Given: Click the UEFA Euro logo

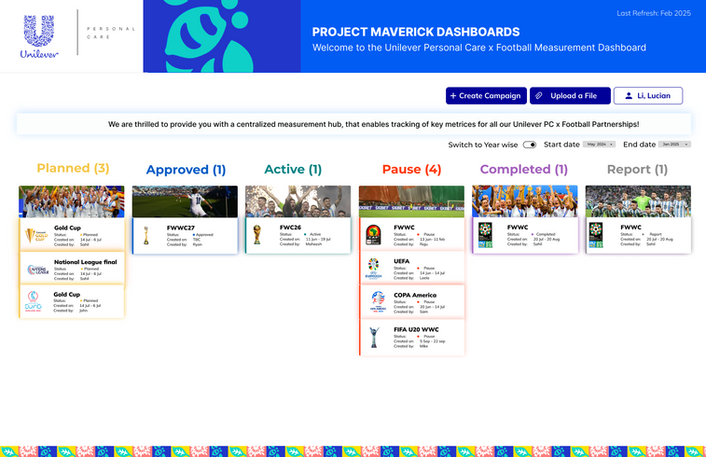Looking at the screenshot, I should click(374, 269).
